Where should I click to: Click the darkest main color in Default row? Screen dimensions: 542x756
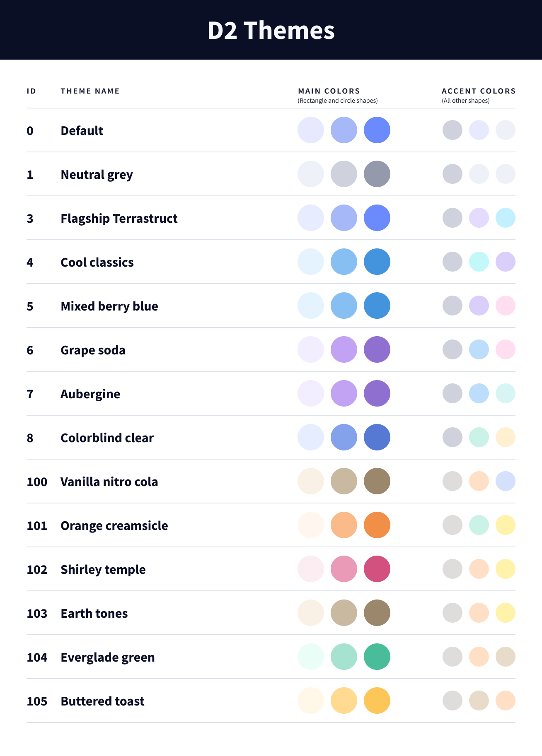point(377,130)
